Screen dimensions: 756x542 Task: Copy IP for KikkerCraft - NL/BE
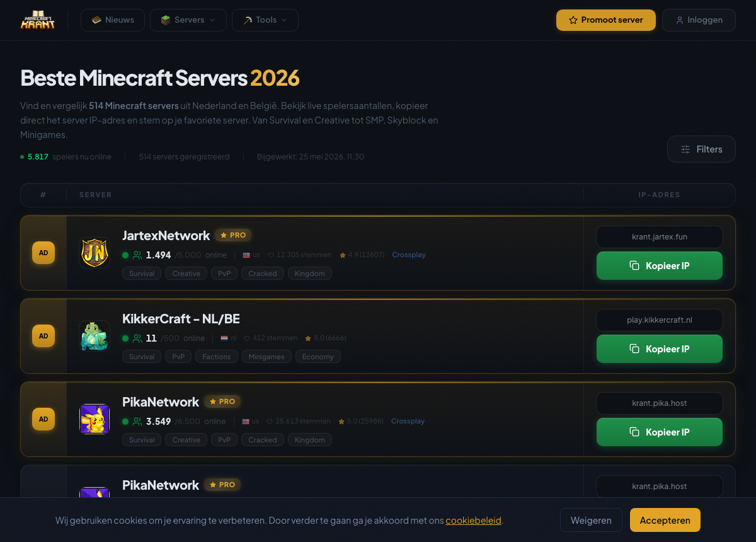(x=660, y=349)
